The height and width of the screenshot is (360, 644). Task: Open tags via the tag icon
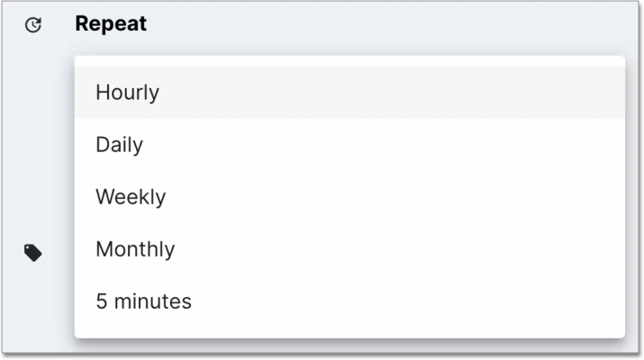pos(33,252)
